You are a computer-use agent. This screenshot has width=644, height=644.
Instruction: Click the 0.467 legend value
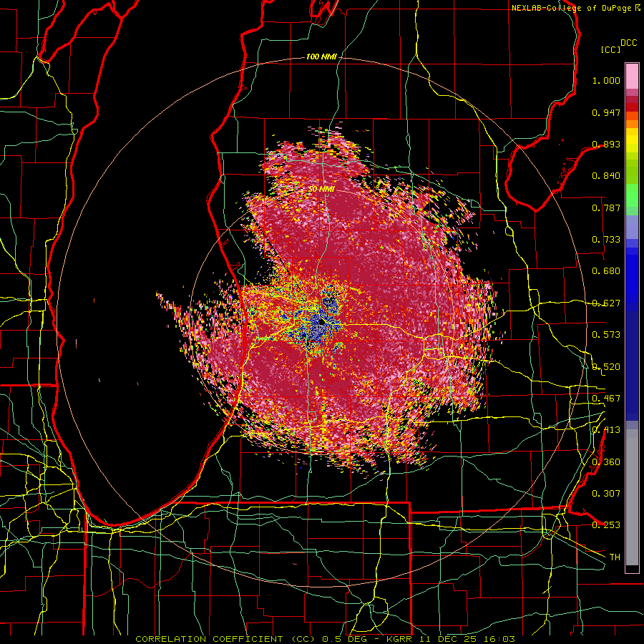tap(606, 399)
